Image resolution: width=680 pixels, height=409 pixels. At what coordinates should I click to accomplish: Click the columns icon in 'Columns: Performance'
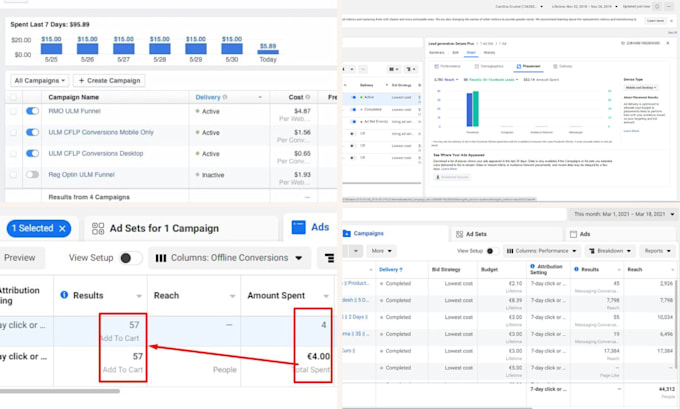[x=510, y=251]
